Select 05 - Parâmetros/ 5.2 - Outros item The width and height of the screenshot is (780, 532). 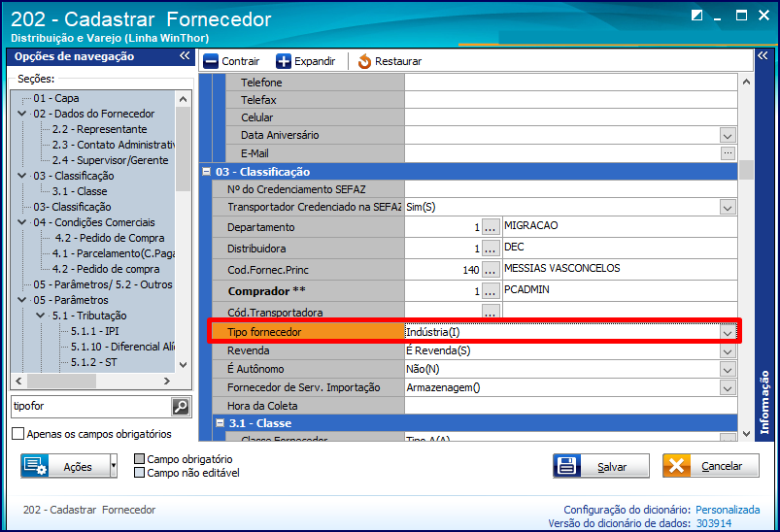[x=103, y=284]
